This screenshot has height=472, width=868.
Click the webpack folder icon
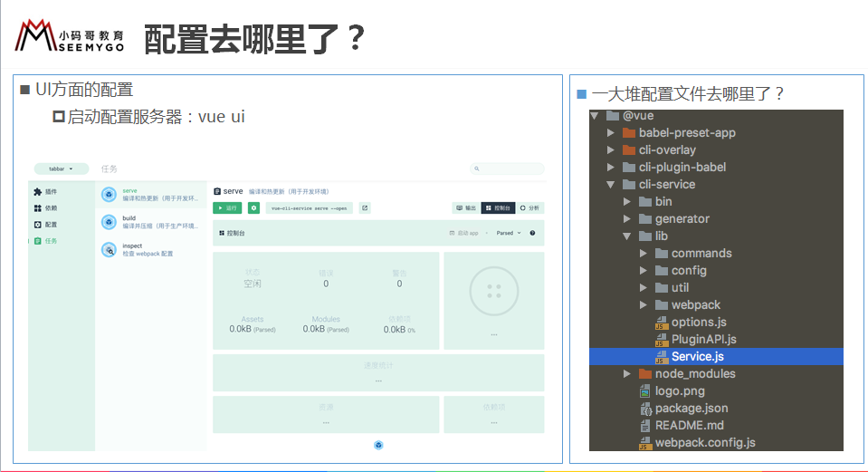click(661, 304)
